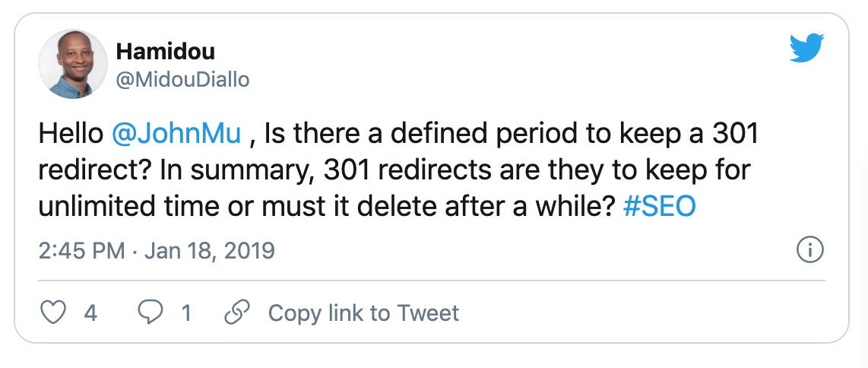868x368 pixels.
Task: Open the @JohnMu mention
Action: [x=176, y=135]
